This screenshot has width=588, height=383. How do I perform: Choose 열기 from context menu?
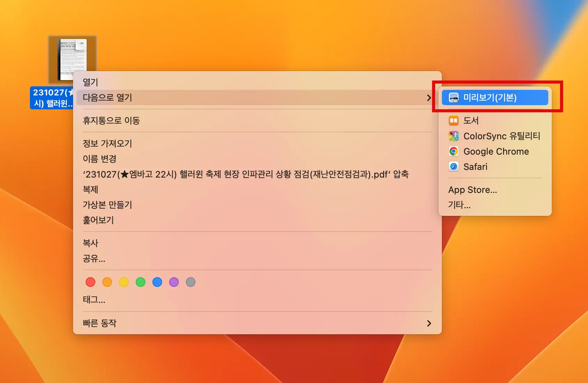(x=257, y=82)
